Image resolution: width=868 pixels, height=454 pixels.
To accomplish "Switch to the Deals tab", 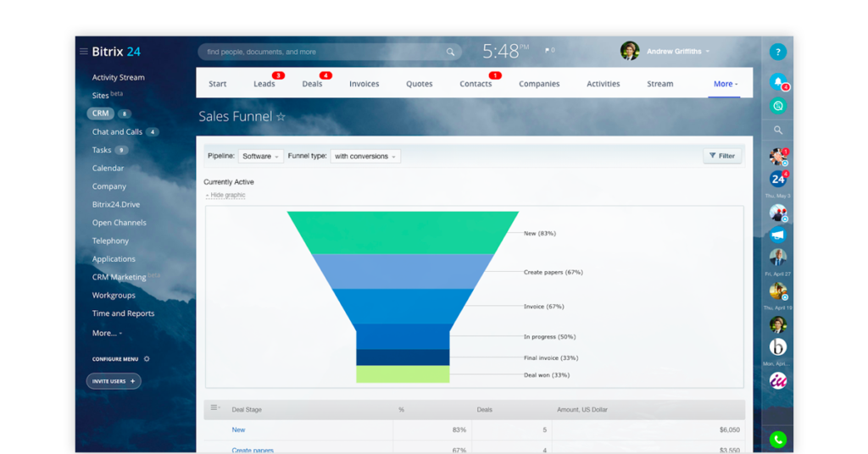I will pos(312,84).
